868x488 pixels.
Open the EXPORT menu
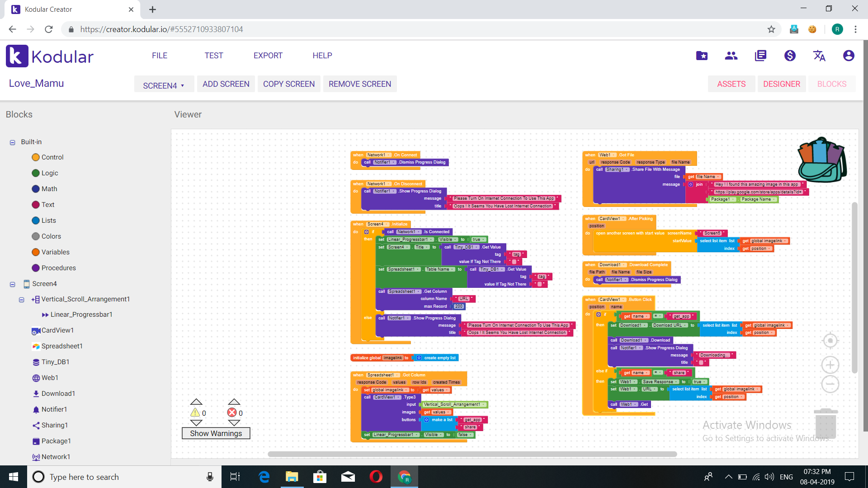click(x=268, y=56)
